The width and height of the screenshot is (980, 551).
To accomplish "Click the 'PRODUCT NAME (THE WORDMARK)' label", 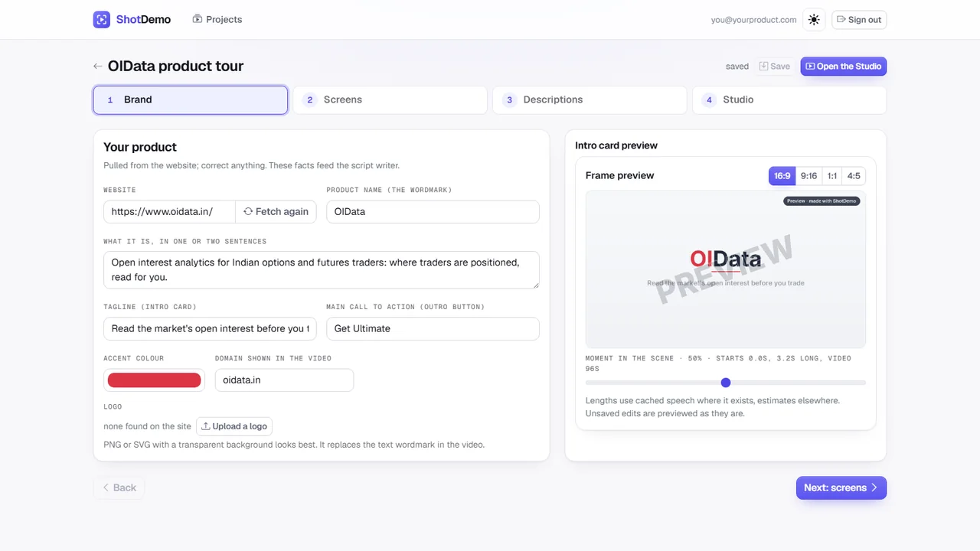I will click(389, 190).
